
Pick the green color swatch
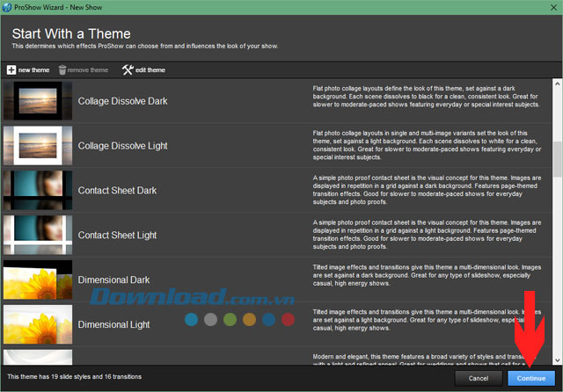click(230, 319)
